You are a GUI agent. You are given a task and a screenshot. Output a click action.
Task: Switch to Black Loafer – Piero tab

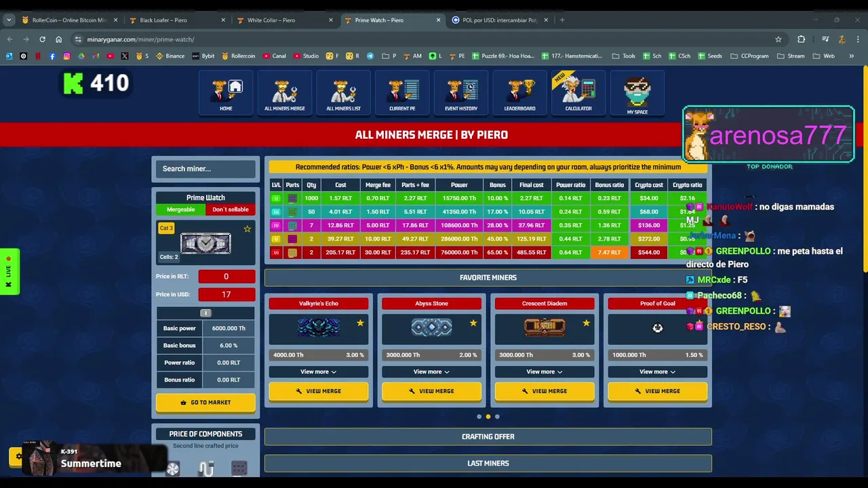tap(176, 20)
